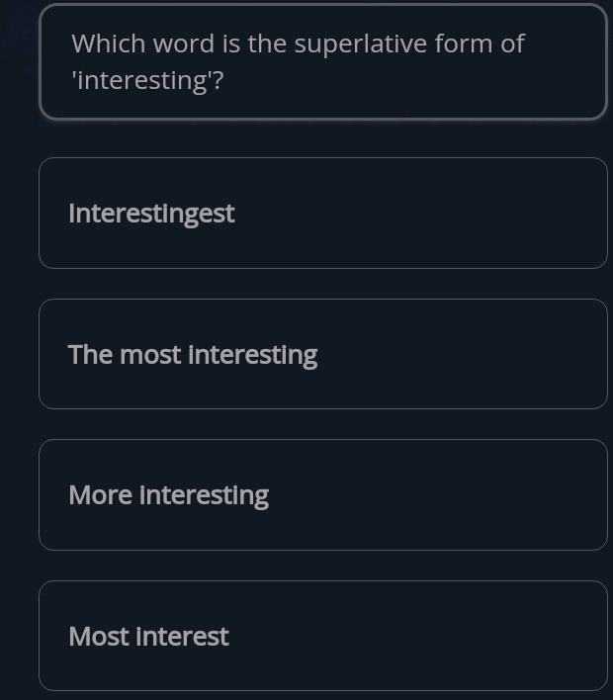Mark 'More interesting' as your answer
613x700 pixels.
(x=322, y=494)
